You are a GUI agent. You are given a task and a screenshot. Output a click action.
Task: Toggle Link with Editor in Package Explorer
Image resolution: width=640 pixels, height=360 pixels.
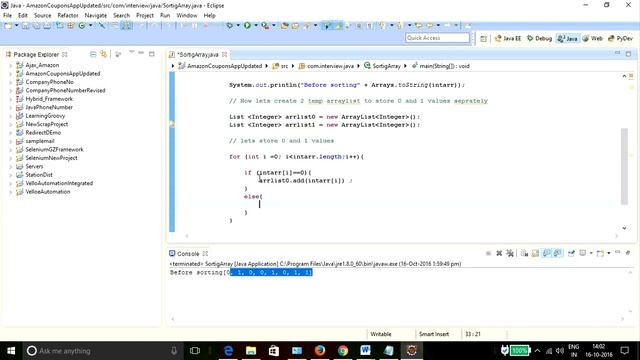(x=104, y=54)
